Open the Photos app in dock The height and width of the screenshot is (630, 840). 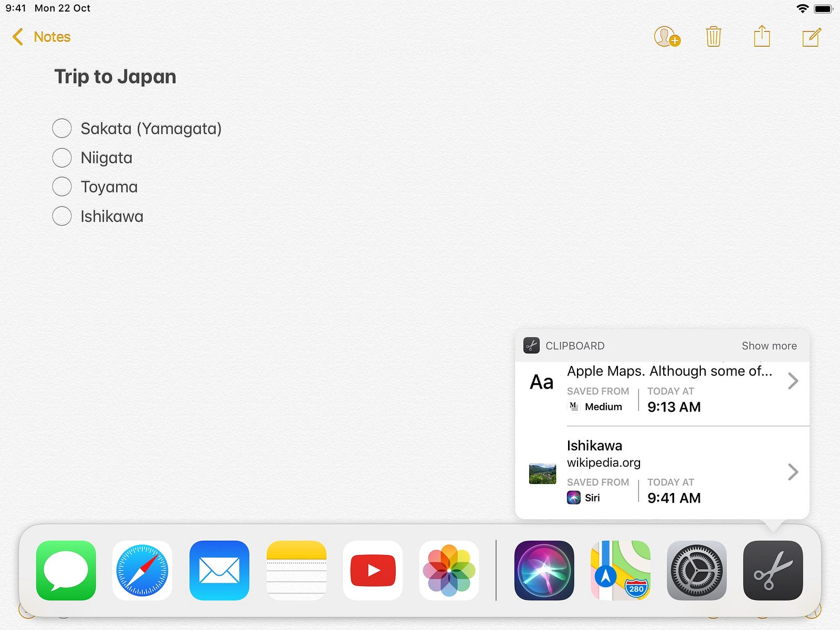coord(449,571)
